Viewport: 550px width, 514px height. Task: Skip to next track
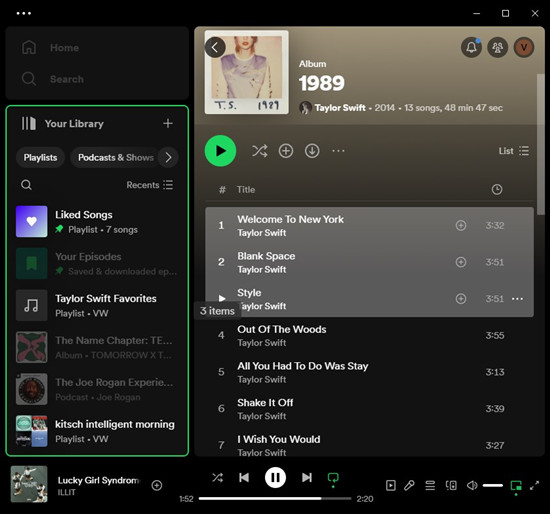click(307, 478)
